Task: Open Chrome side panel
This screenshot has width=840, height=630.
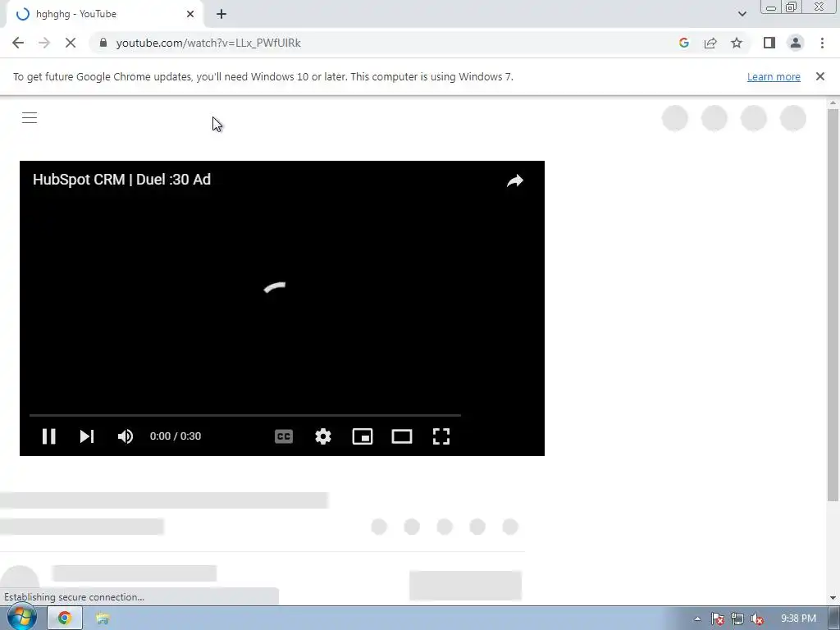Action: pos(769,43)
